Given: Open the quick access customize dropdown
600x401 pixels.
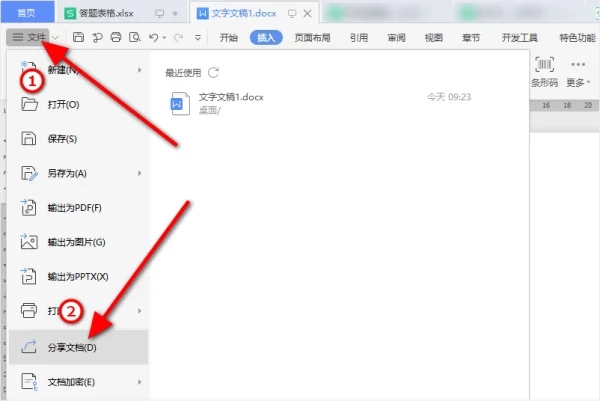Looking at the screenshot, I should [198, 37].
